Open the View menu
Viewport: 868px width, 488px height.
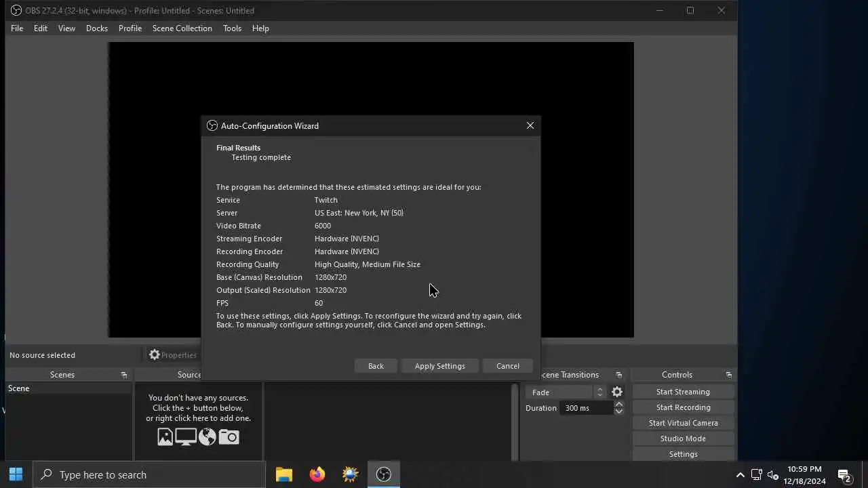click(x=66, y=28)
